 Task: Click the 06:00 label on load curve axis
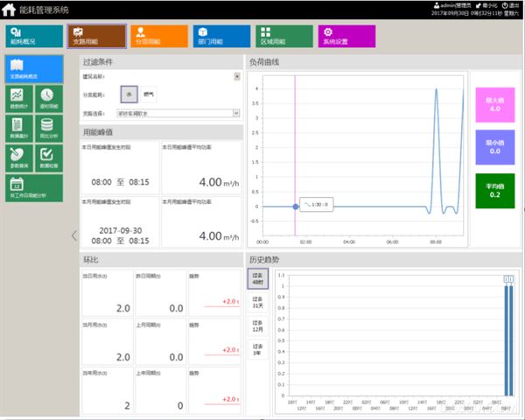(x=392, y=241)
